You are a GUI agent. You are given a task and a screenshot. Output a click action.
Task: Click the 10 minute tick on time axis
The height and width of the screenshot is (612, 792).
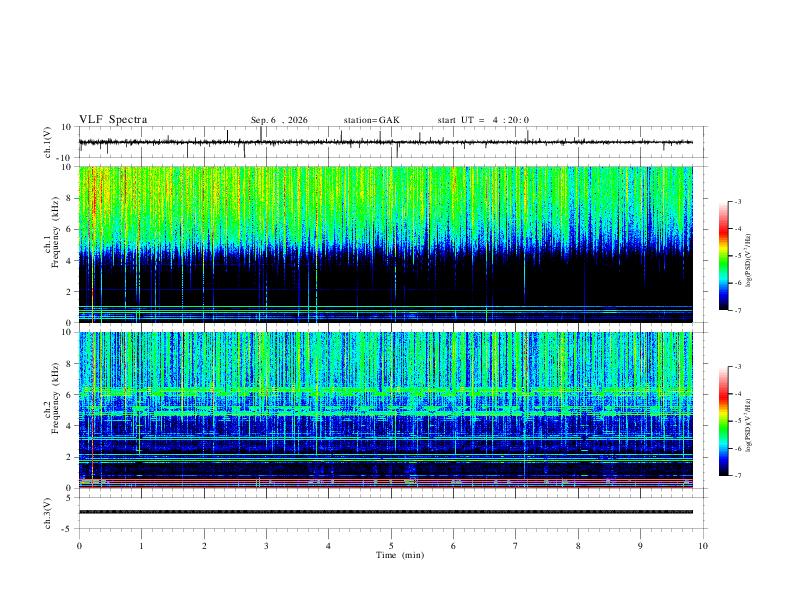point(703,546)
